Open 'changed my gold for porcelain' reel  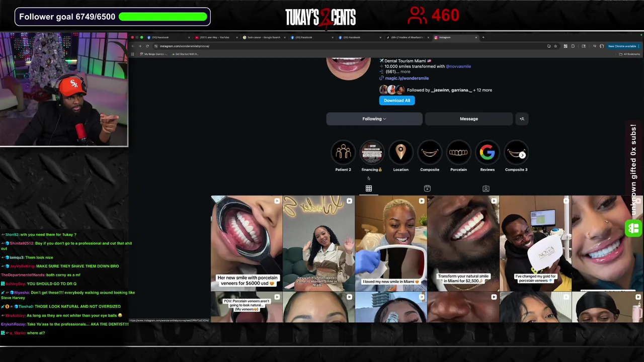[535, 244]
